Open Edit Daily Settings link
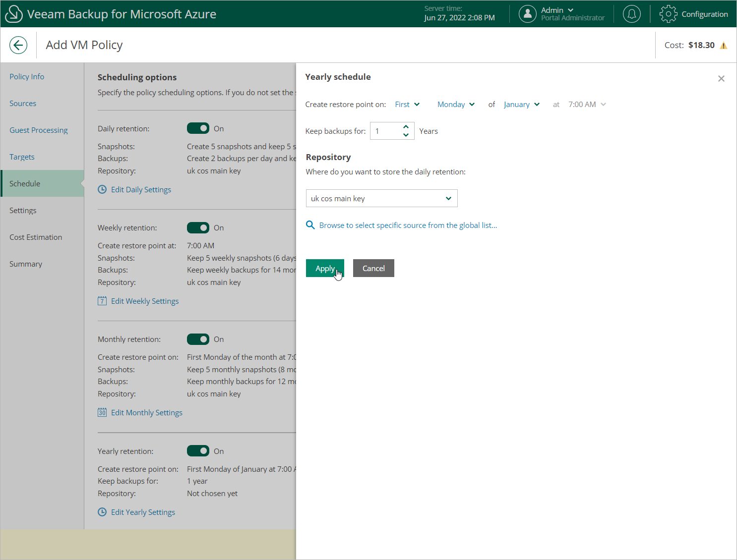The width and height of the screenshot is (737, 560). click(141, 189)
